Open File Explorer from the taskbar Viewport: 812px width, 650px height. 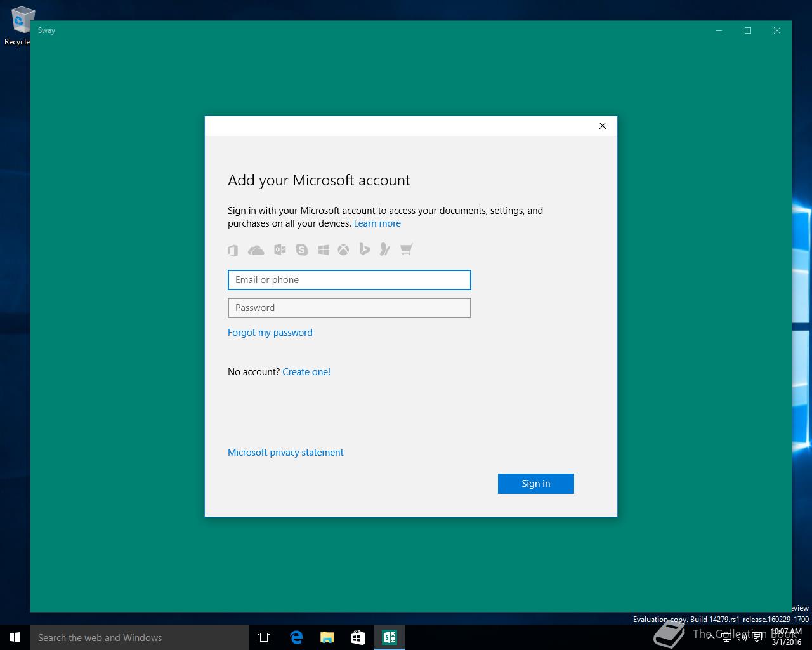tap(327, 637)
